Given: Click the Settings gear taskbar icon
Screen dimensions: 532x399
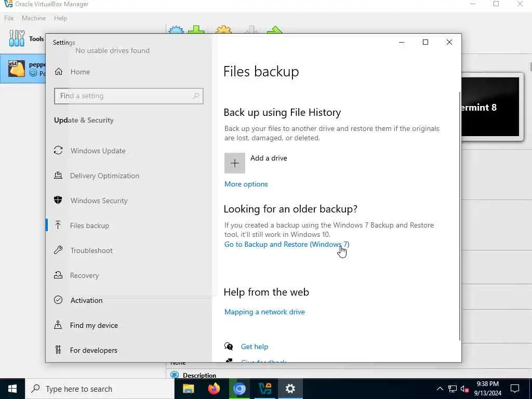Looking at the screenshot, I should [x=290, y=389].
